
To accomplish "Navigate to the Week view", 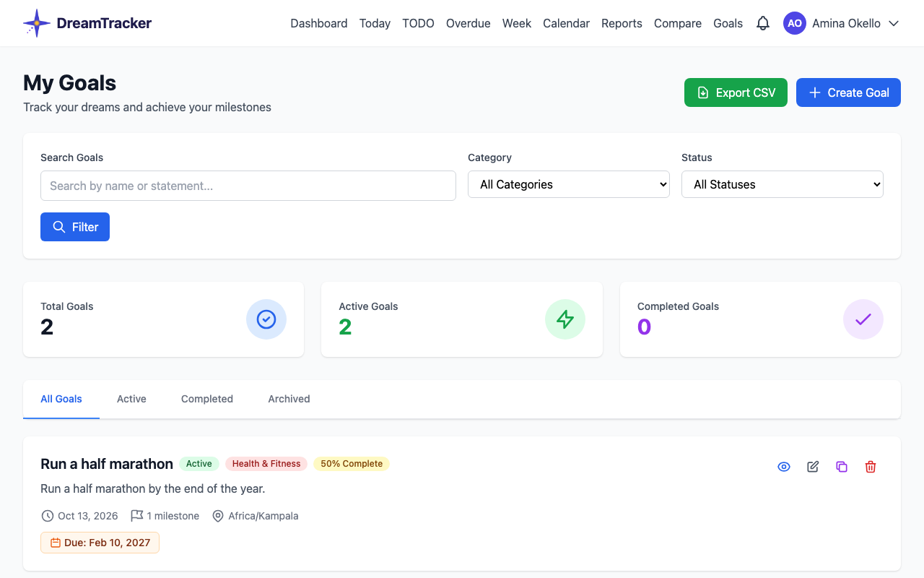I will (517, 23).
